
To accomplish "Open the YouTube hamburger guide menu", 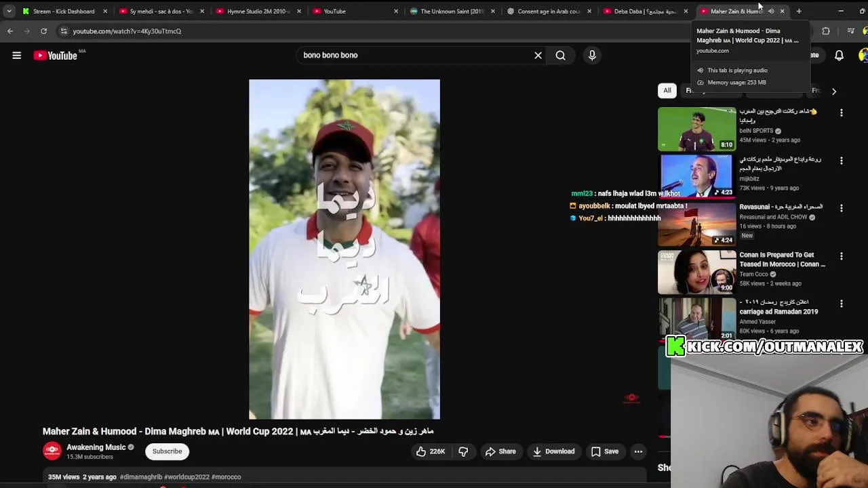I will tap(16, 56).
